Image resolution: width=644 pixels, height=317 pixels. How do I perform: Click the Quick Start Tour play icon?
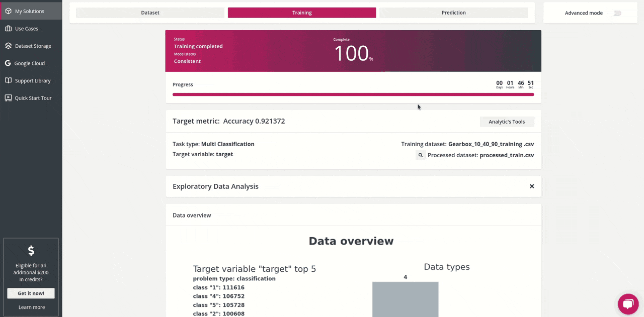pos(9,98)
